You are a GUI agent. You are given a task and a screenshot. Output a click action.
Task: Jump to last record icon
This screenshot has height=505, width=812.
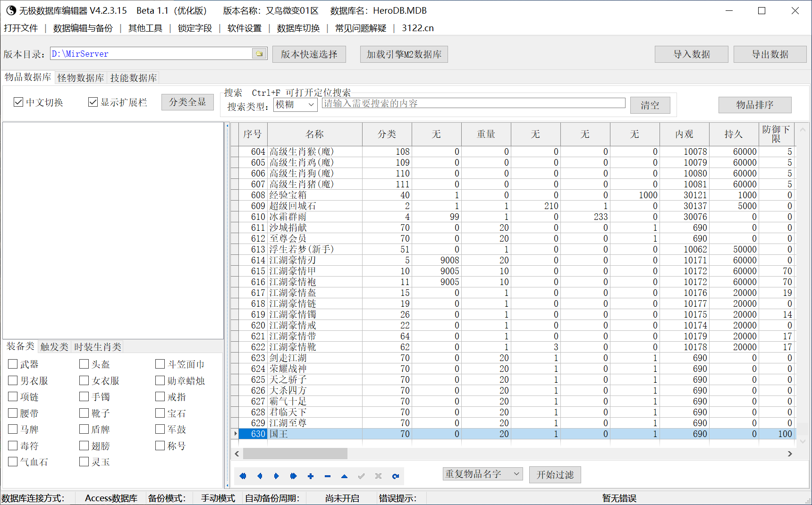click(x=294, y=476)
